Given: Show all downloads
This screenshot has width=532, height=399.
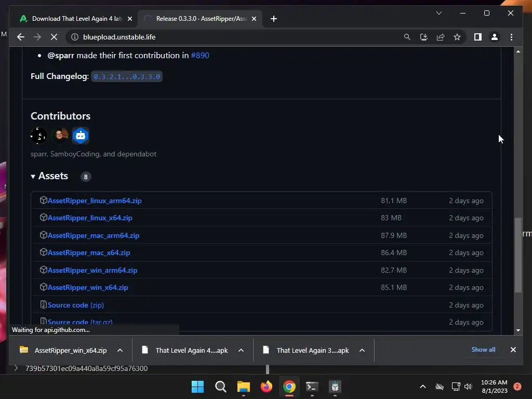Looking at the screenshot, I should [x=483, y=350].
